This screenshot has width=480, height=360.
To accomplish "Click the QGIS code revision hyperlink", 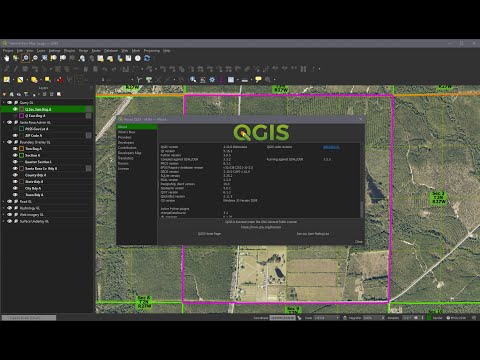I will point(331,147).
